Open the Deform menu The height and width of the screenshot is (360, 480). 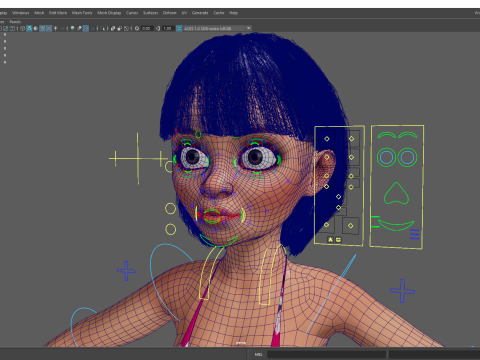click(169, 13)
